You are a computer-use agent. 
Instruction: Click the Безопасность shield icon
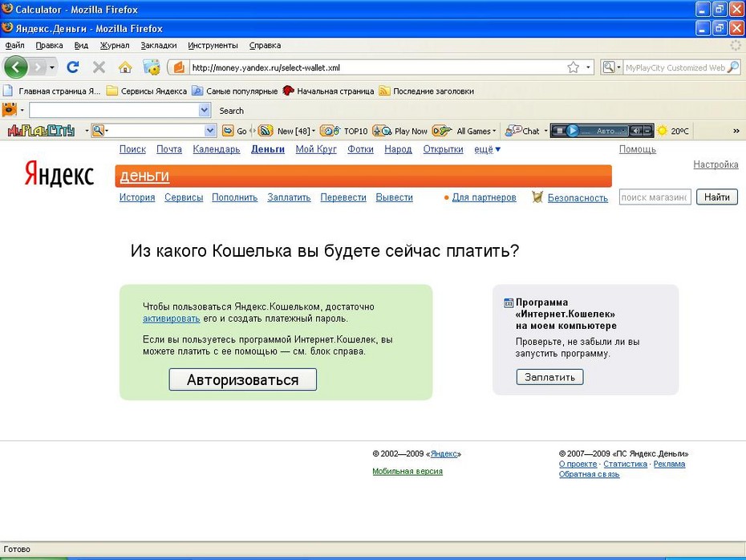pos(537,197)
